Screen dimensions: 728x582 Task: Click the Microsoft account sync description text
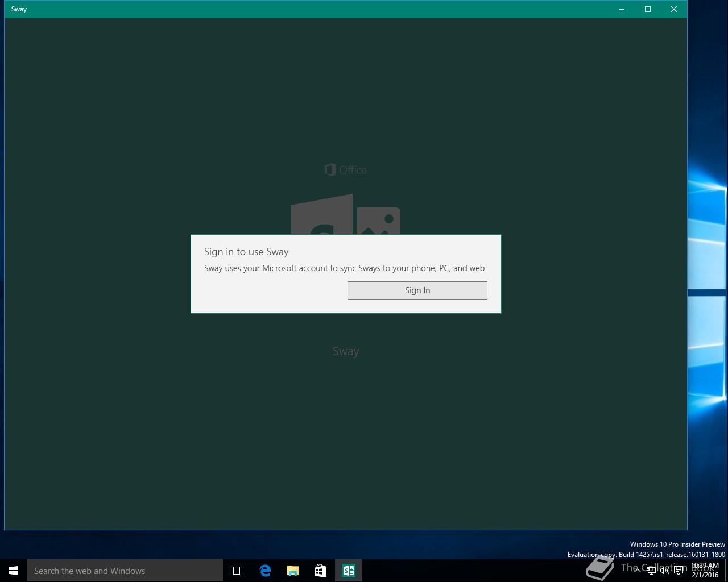[x=345, y=268]
